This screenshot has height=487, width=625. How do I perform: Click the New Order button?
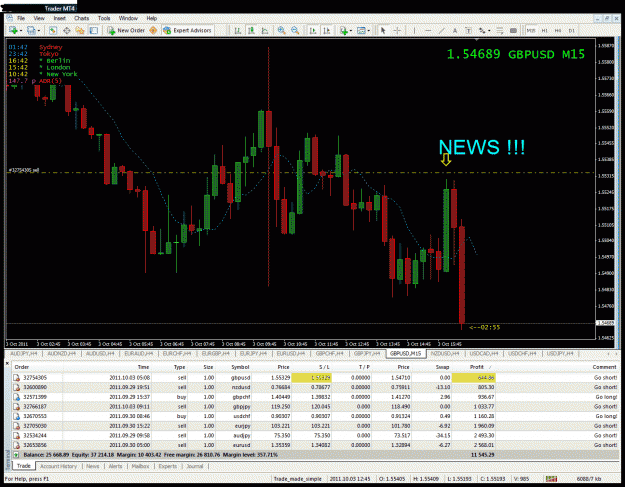(x=126, y=31)
